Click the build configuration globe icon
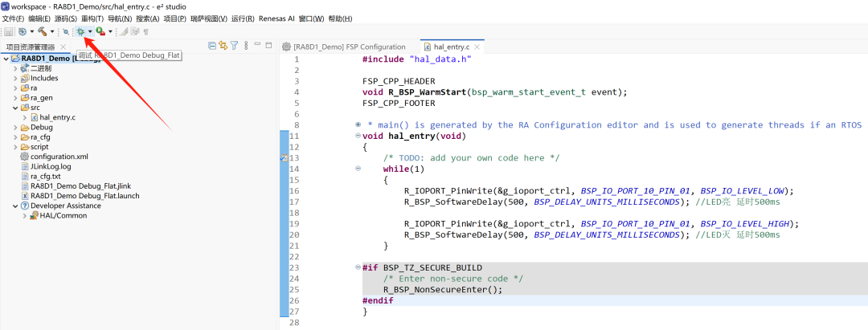 (23, 31)
